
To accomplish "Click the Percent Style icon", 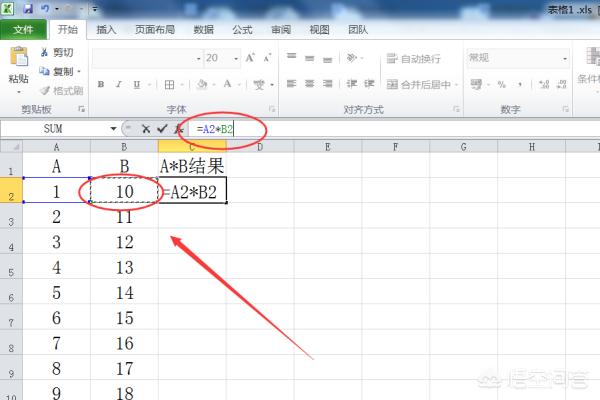I will [x=502, y=84].
